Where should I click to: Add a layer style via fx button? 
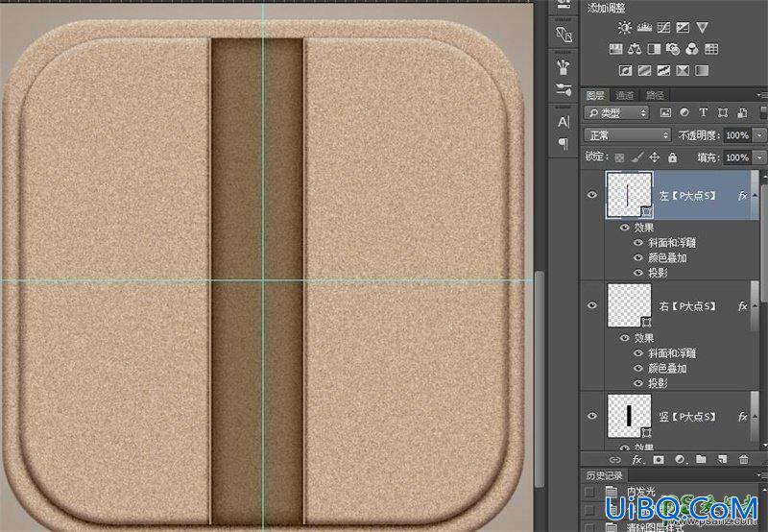[x=636, y=460]
